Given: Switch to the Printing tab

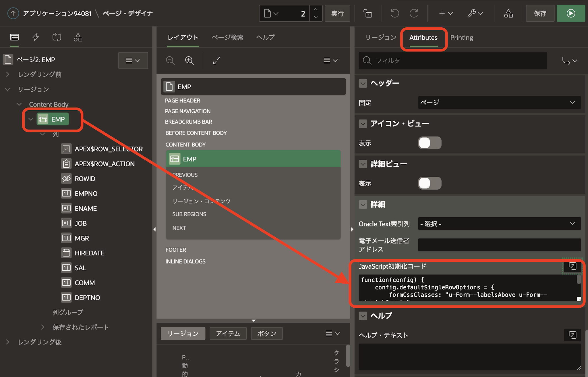Looking at the screenshot, I should (461, 38).
